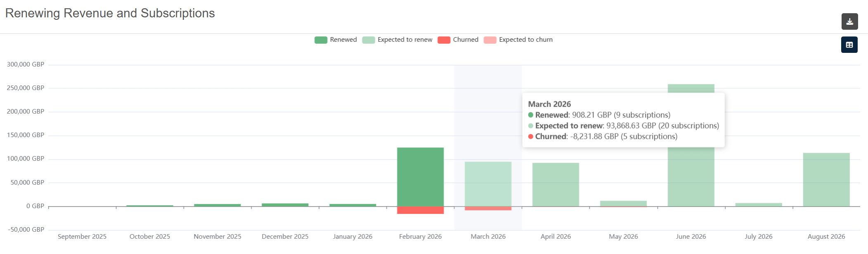Select the March 2026 Expected to renew bar
Image resolution: width=868 pixels, height=254 pixels.
point(488,184)
